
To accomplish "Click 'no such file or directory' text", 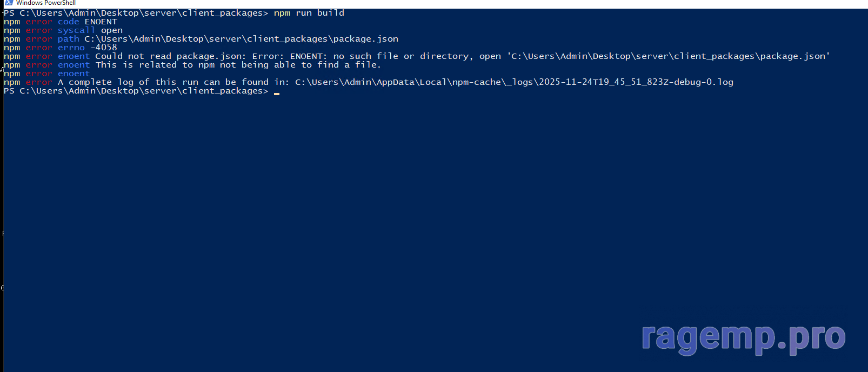I will click(400, 56).
